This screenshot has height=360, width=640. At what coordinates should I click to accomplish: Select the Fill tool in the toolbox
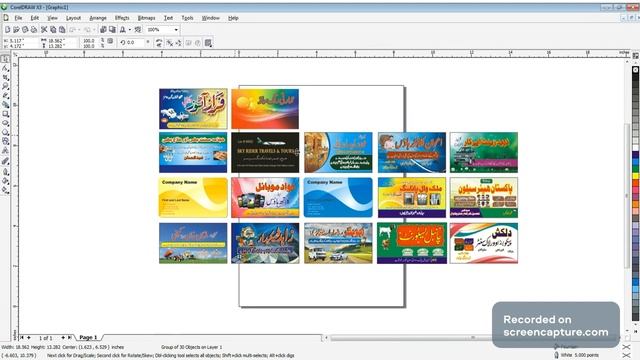coord(5,190)
